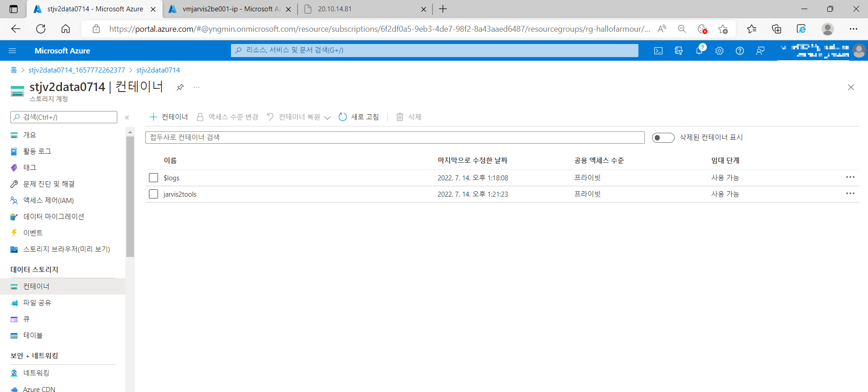Open Cloud Shell from the top bar

pyautogui.click(x=658, y=51)
